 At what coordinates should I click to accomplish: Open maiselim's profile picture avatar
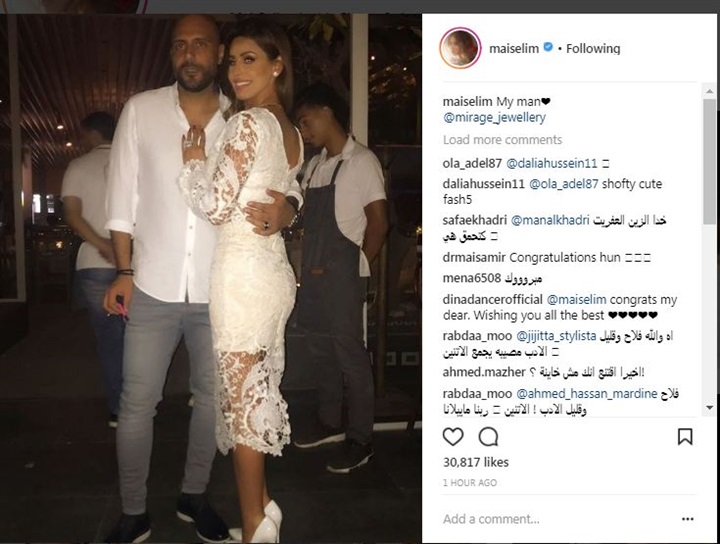460,48
